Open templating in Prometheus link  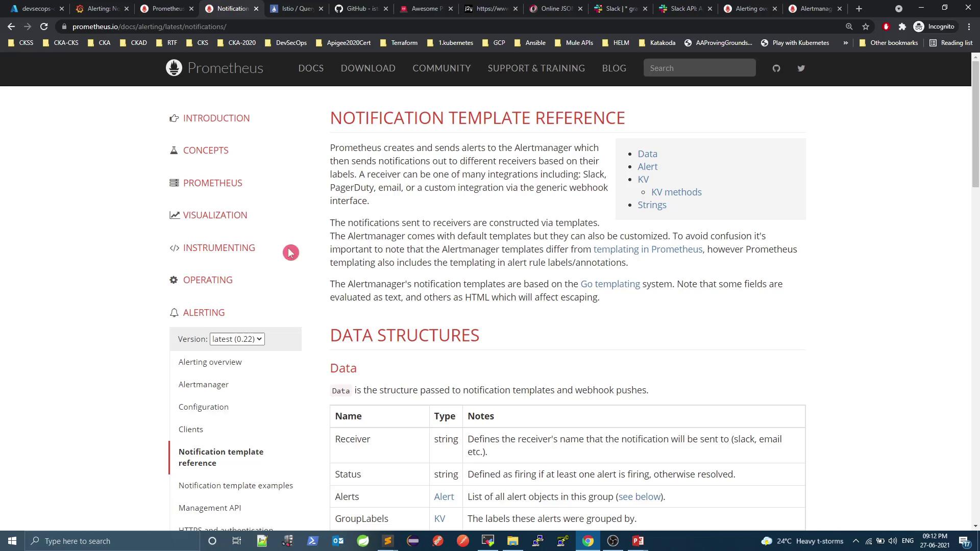pyautogui.click(x=648, y=249)
